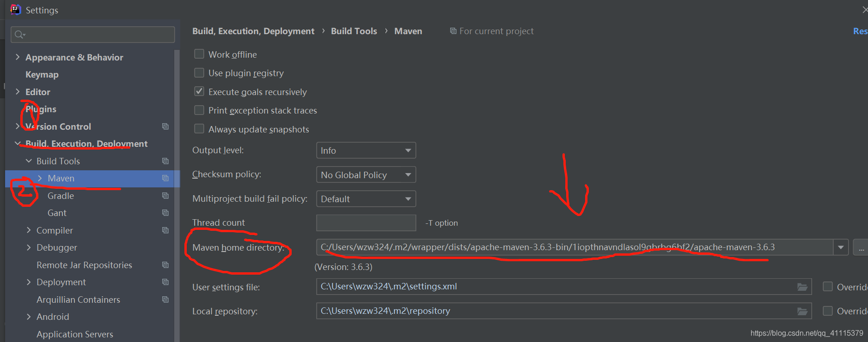This screenshot has height=342, width=868.
Task: Expand the Debugger node arrow
Action: click(x=29, y=247)
